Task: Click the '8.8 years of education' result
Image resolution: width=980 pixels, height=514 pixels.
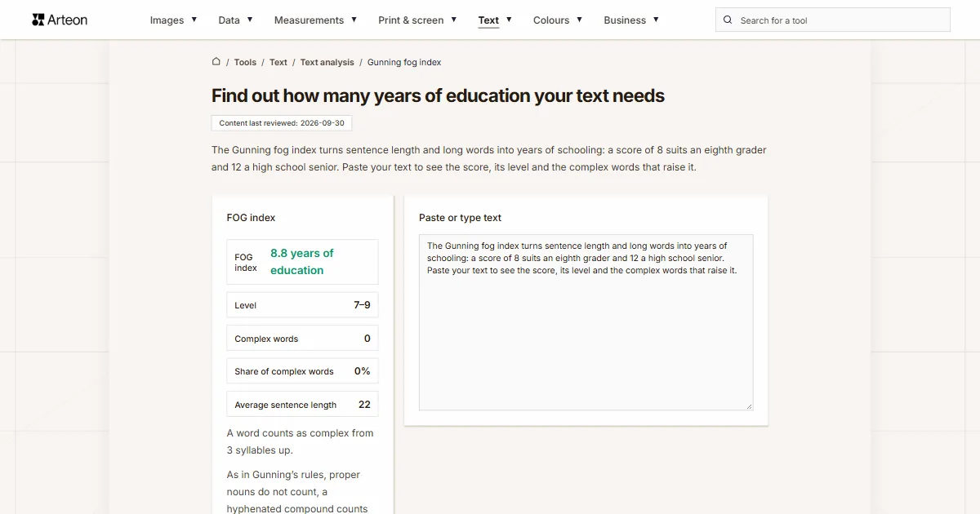Action: [302, 262]
